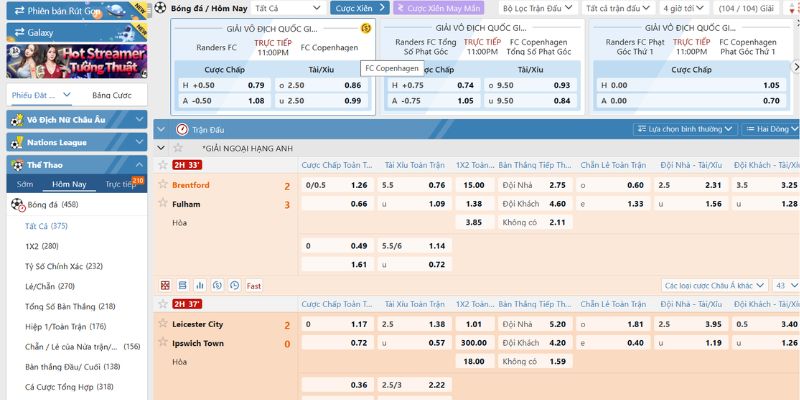This screenshot has height=400, width=800.
Task: Click the football clock icon beside Bóng đá (458)
Action: [x=18, y=205]
